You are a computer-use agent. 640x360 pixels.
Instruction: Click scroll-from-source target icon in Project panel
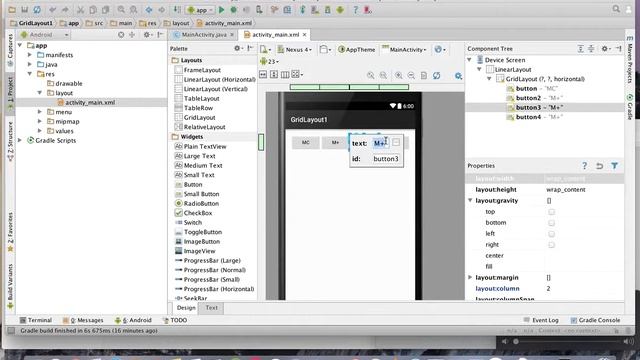click(121, 35)
